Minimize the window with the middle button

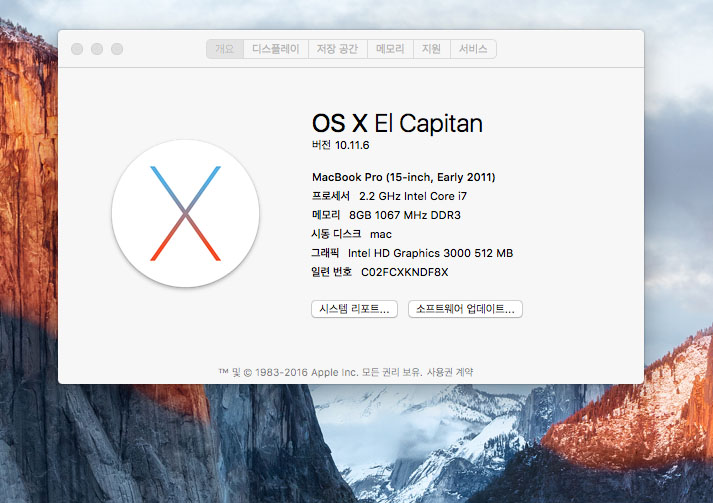point(97,49)
